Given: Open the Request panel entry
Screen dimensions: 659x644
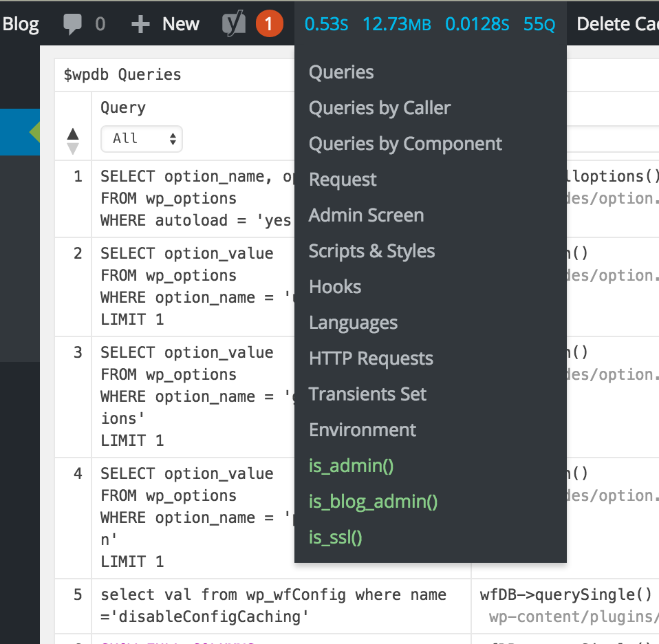Looking at the screenshot, I should 343,180.
